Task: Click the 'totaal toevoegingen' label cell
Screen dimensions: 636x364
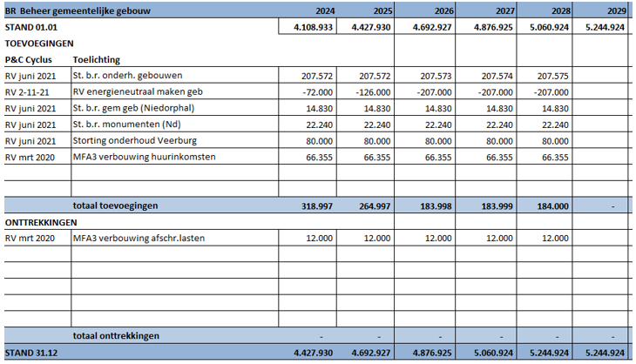Action: pos(117,205)
